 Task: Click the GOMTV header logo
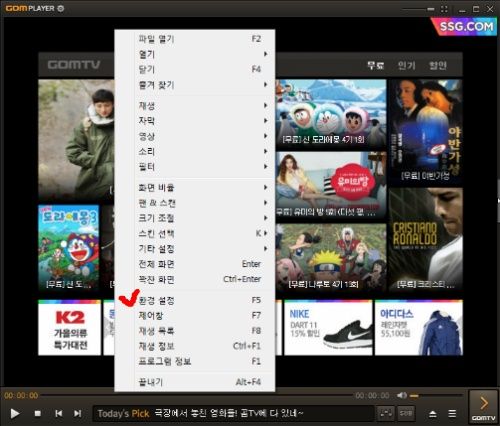[74, 65]
